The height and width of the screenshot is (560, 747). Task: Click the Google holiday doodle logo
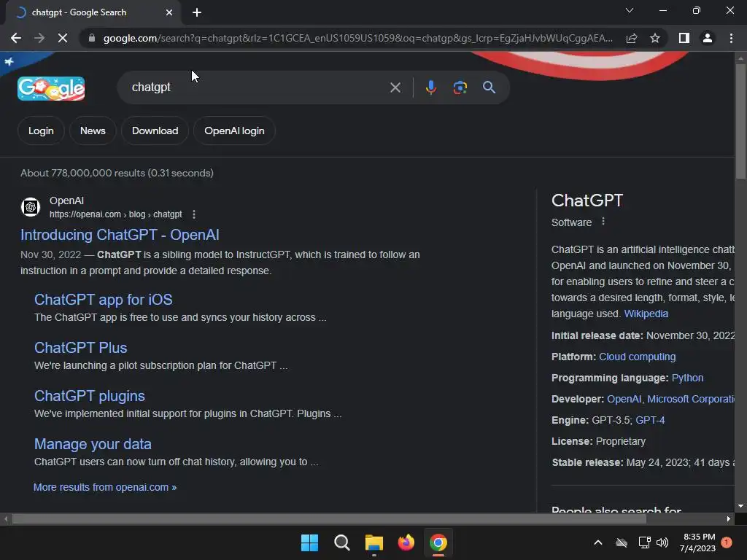coord(51,88)
